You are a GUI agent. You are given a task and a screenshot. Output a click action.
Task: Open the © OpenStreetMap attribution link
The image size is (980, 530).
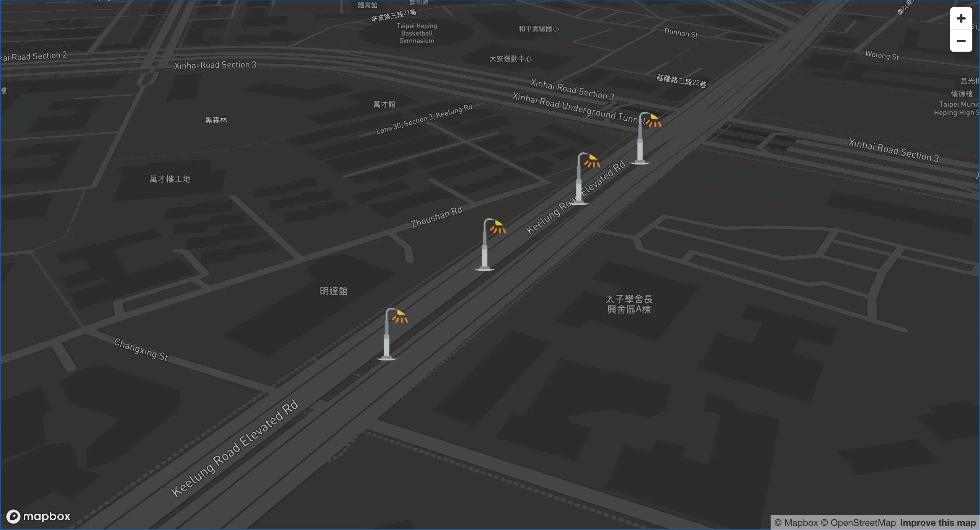point(858,523)
